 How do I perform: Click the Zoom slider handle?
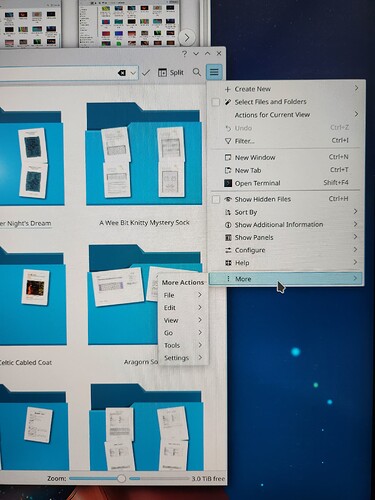pos(121,479)
